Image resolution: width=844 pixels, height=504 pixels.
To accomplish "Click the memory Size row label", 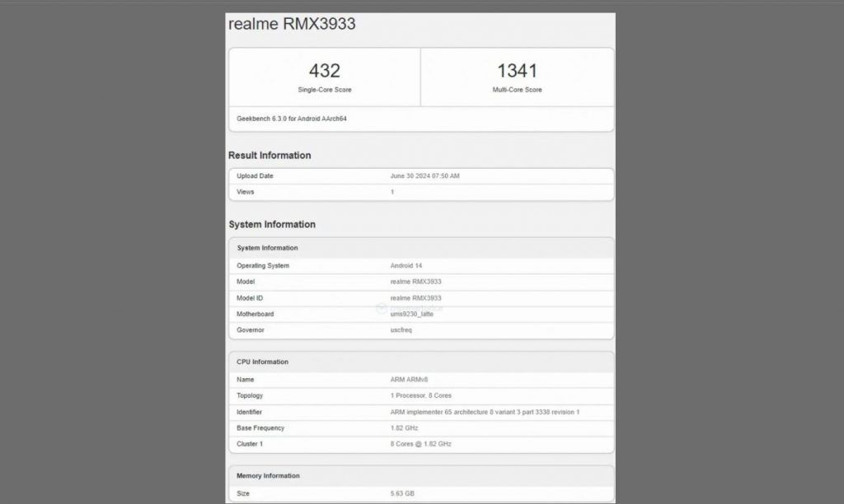I will click(x=243, y=494).
